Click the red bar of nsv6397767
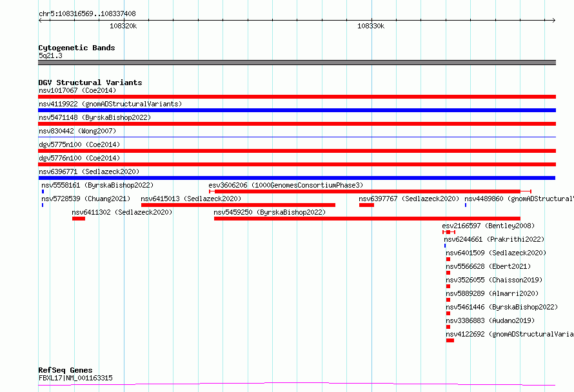Screen dimensions: 574x392 [x=366, y=205]
